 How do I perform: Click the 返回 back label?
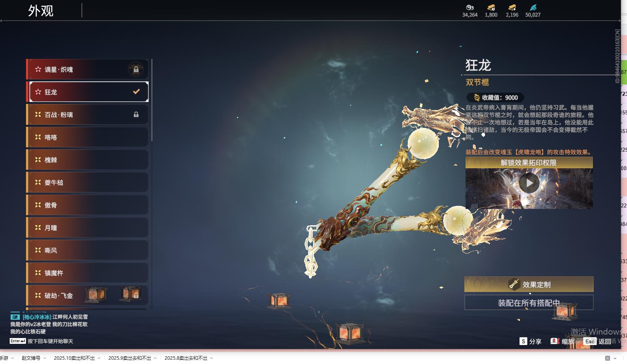[605, 342]
